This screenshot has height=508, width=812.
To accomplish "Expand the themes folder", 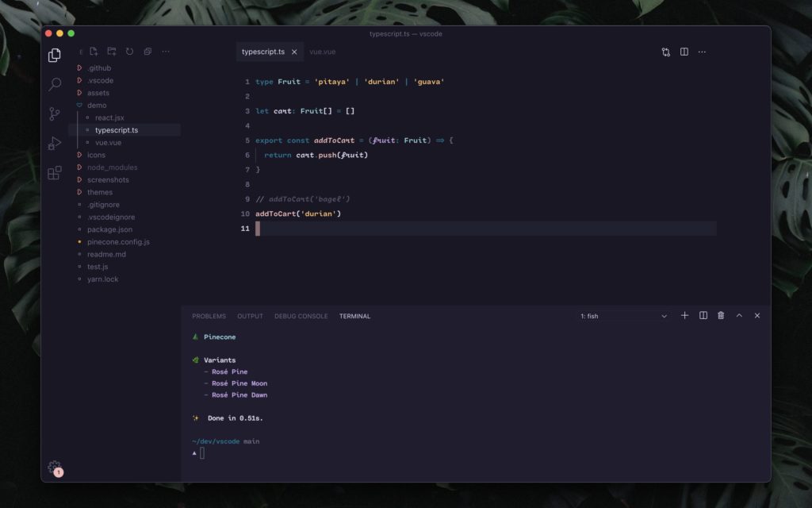I will (x=100, y=192).
